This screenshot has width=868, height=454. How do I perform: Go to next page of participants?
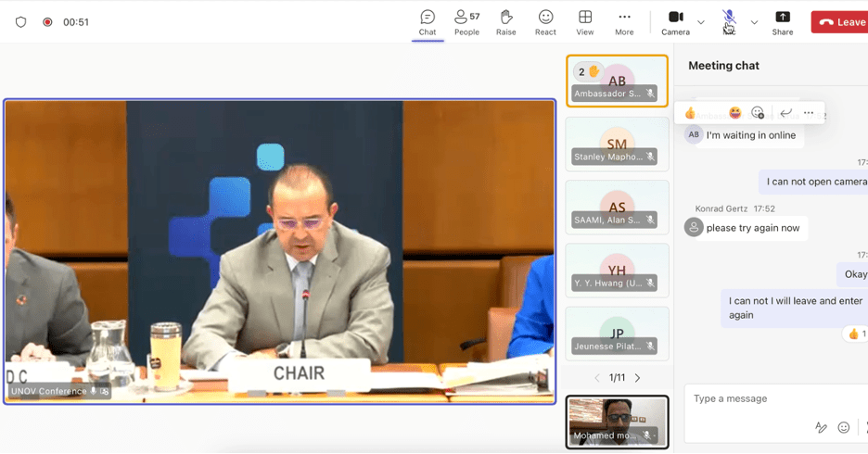[x=638, y=378]
